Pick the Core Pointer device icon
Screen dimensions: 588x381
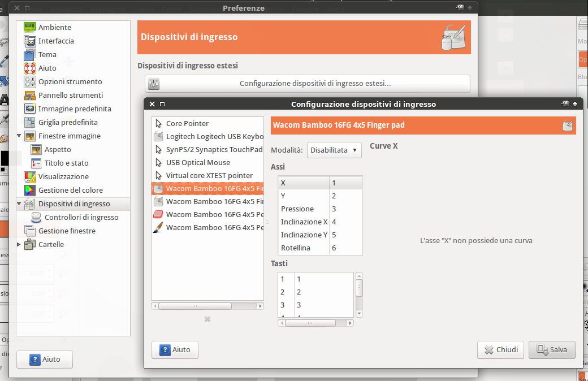coord(159,123)
